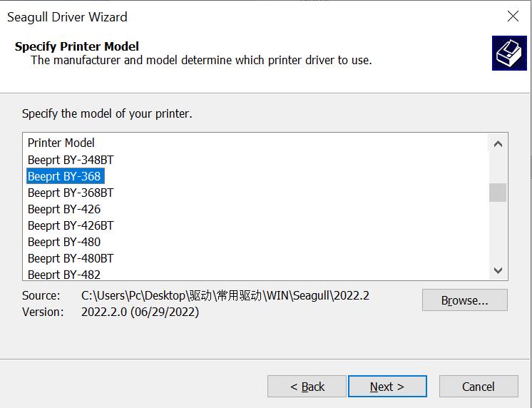Screen dimensions: 532x408
Task: Click the driver source folder path text
Action: coord(225,295)
